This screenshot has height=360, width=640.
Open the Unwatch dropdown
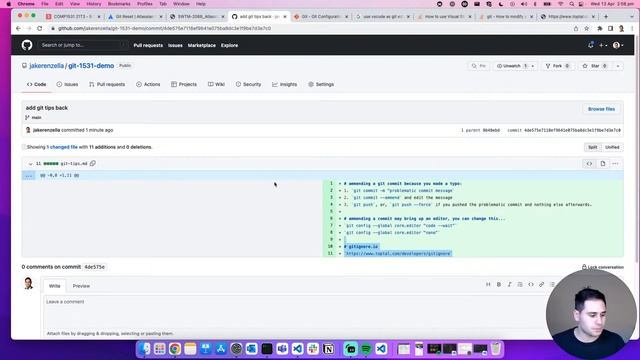515,66
